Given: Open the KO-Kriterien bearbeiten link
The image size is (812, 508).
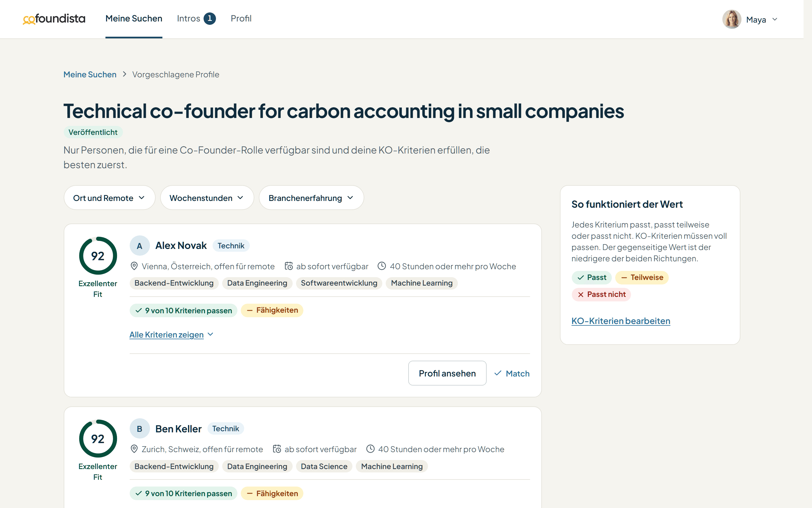Looking at the screenshot, I should [x=621, y=321].
